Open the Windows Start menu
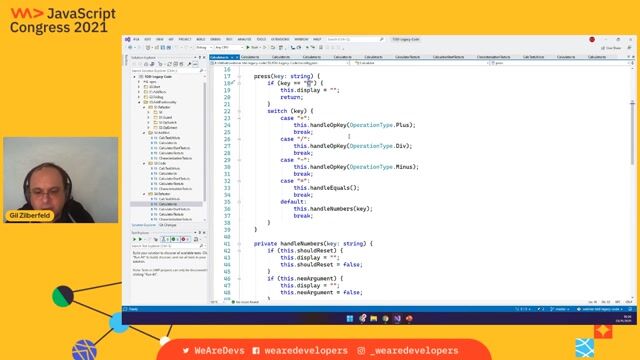The width and height of the screenshot is (640, 360). tap(350, 319)
